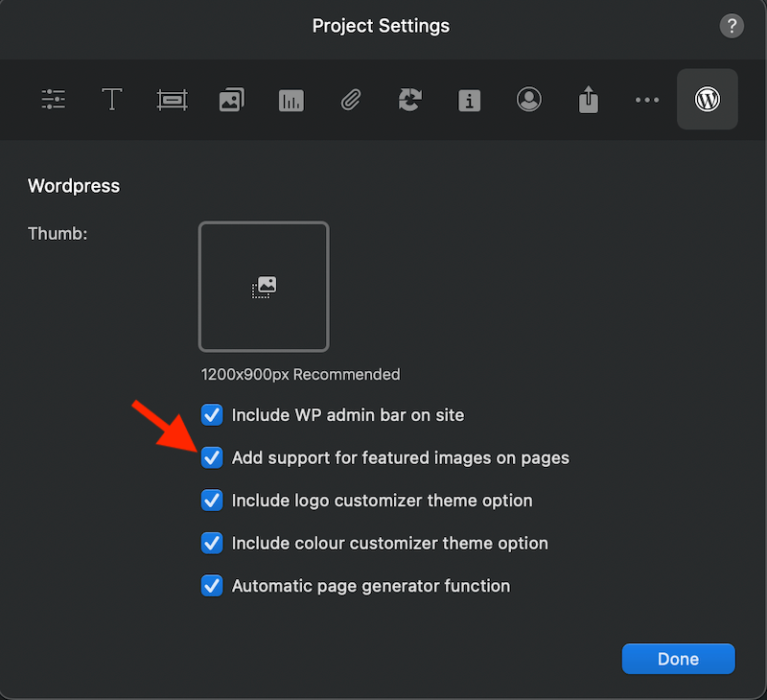Screen dimensions: 767x700
Task: Open the info 'i' settings icon
Action: click(469, 100)
